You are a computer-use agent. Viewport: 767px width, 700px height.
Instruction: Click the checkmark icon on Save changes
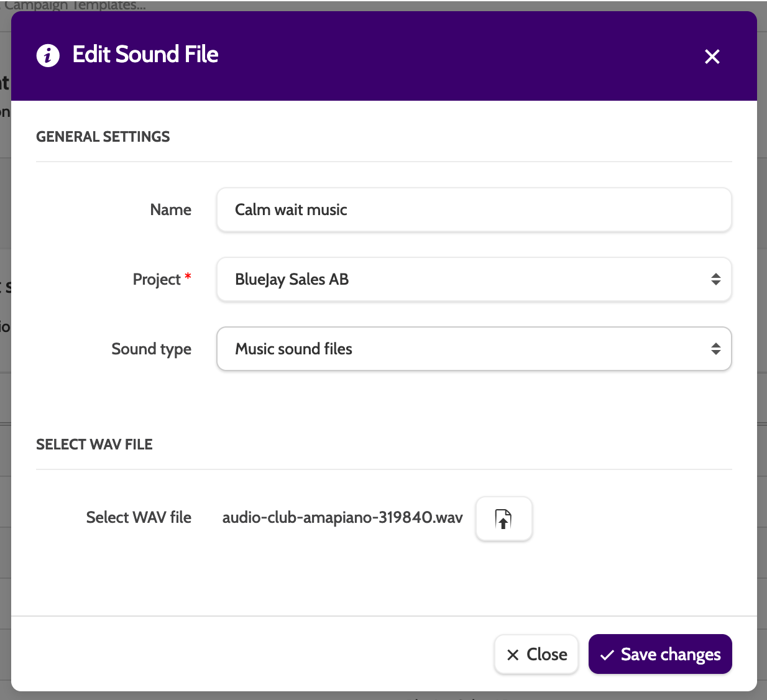(x=607, y=655)
